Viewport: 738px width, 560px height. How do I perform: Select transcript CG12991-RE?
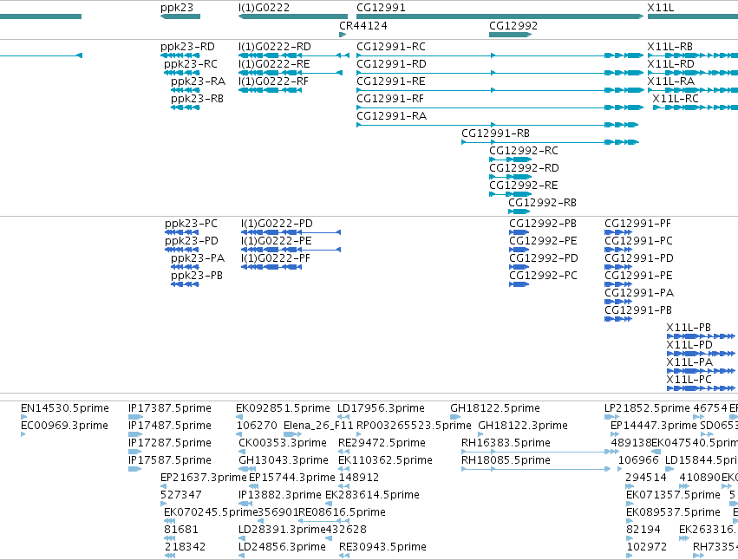pos(391,81)
